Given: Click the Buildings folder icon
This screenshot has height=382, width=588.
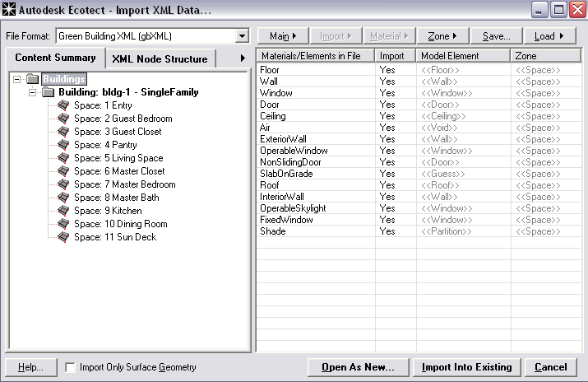Looking at the screenshot, I should pos(34,79).
